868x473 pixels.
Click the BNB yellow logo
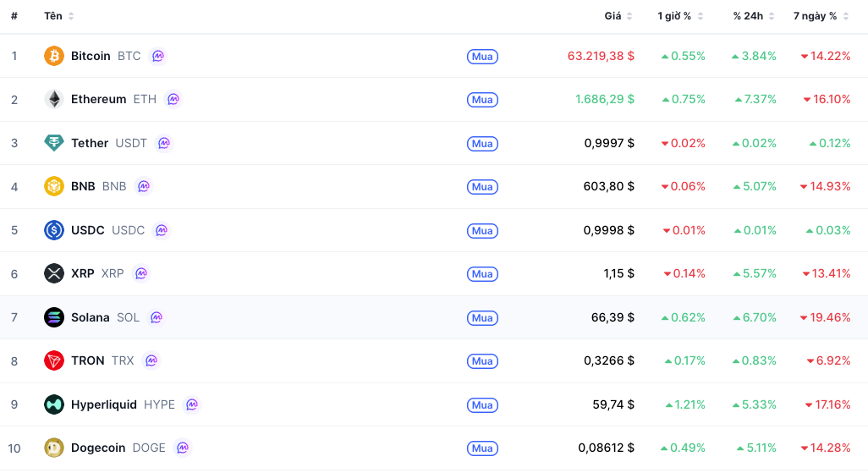pyautogui.click(x=53, y=186)
